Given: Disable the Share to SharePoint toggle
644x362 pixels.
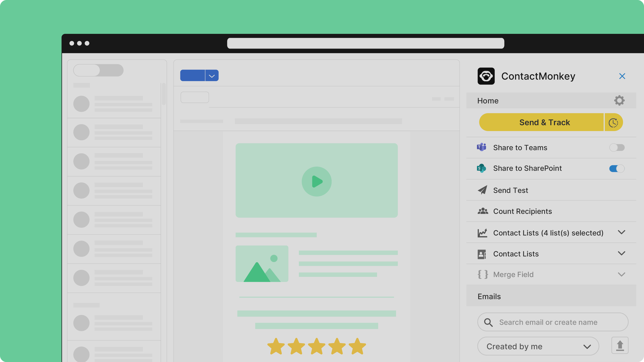Looking at the screenshot, I should point(617,168).
